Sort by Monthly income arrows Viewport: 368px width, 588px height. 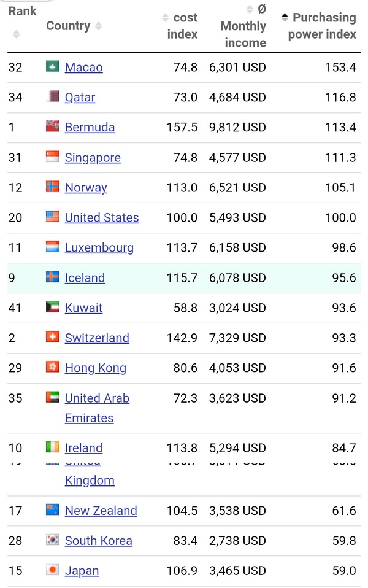pyautogui.click(x=250, y=9)
